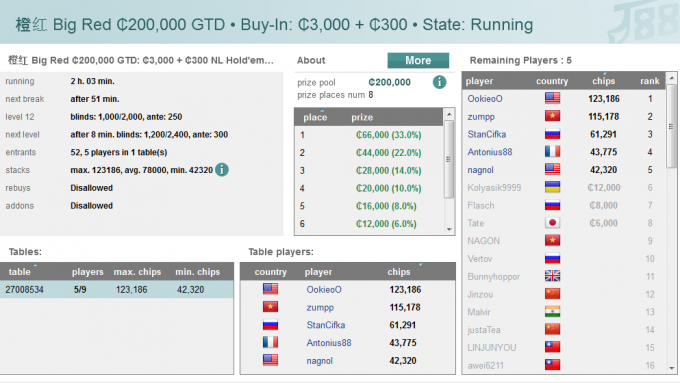Open More tournament details
Screen dimensions: 680x383
[418, 60]
